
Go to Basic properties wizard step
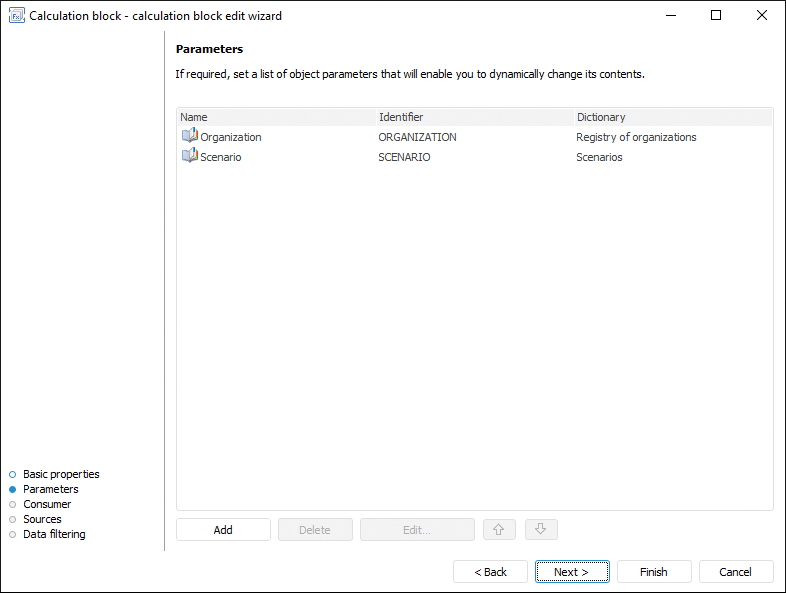pyautogui.click(x=61, y=474)
